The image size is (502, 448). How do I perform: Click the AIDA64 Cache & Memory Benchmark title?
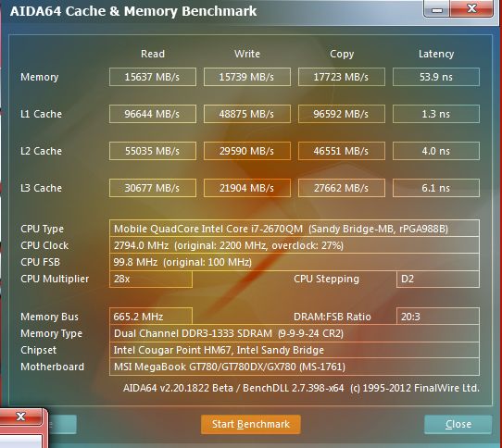coord(133,11)
